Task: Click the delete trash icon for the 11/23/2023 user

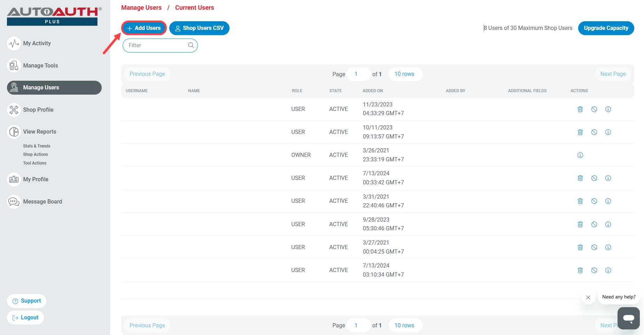Action: [x=580, y=109]
